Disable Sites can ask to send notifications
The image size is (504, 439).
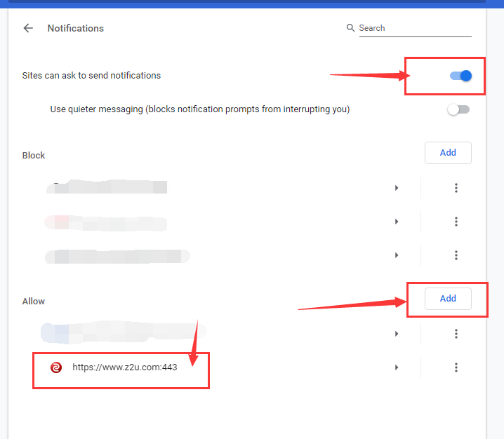[x=460, y=76]
